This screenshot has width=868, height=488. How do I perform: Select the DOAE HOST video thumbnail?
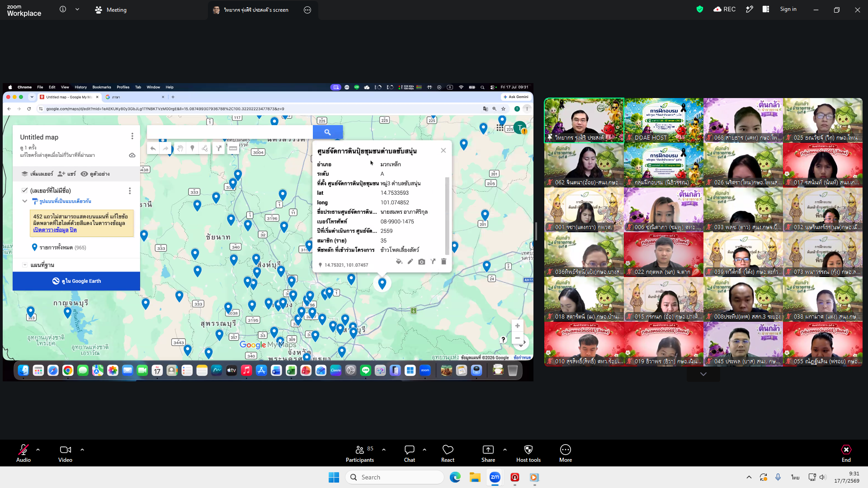pyautogui.click(x=664, y=120)
